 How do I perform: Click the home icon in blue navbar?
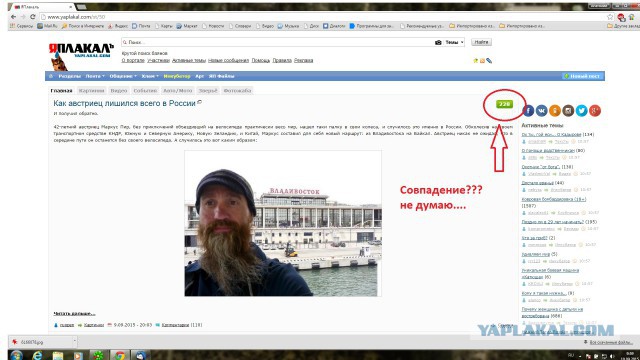[51, 76]
